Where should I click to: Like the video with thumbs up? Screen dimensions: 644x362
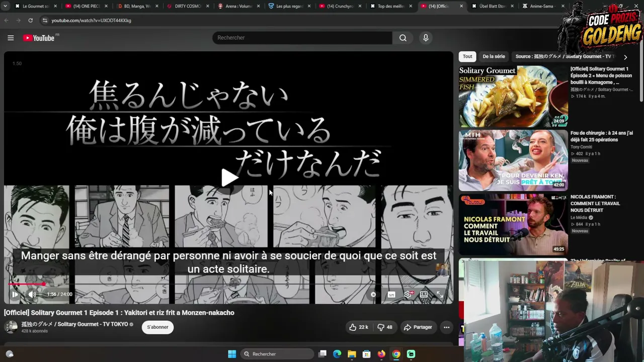click(359, 327)
